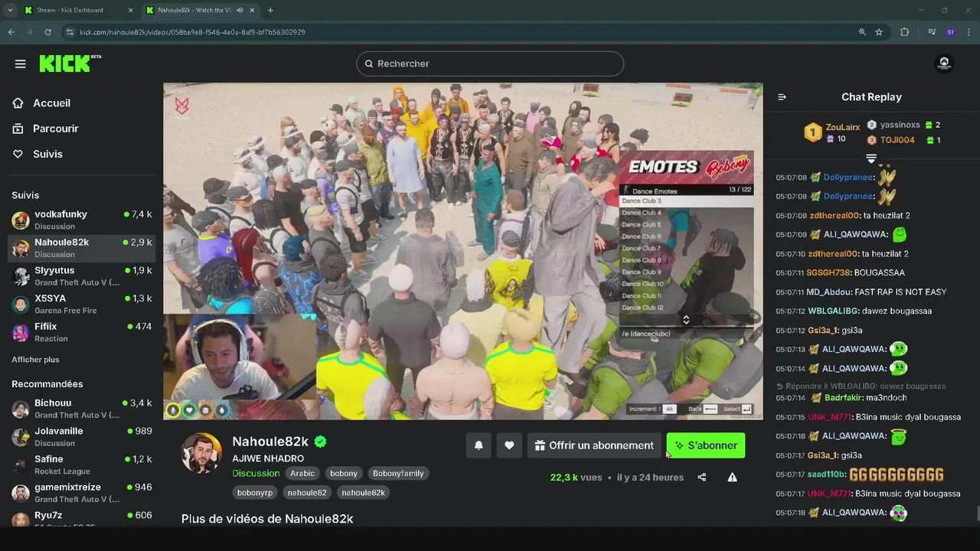Click username SGSGH738 in chat
The image size is (980, 551).
click(828, 273)
